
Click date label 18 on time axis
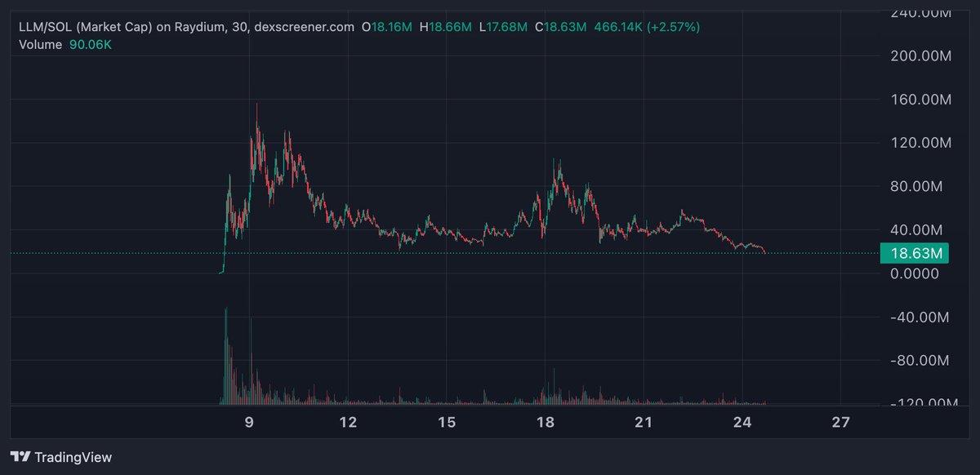pos(546,423)
